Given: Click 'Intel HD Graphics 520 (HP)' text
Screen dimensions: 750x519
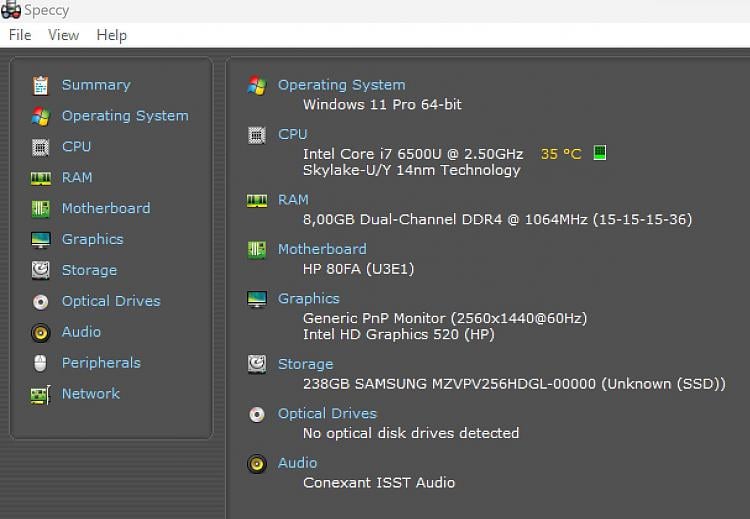Looking at the screenshot, I should point(399,334).
